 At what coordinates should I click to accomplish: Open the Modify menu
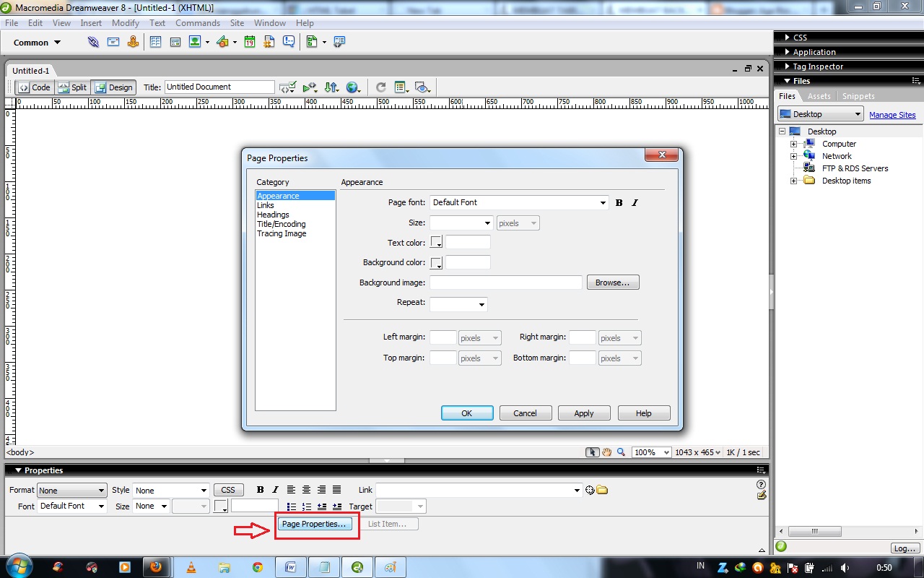tap(126, 23)
